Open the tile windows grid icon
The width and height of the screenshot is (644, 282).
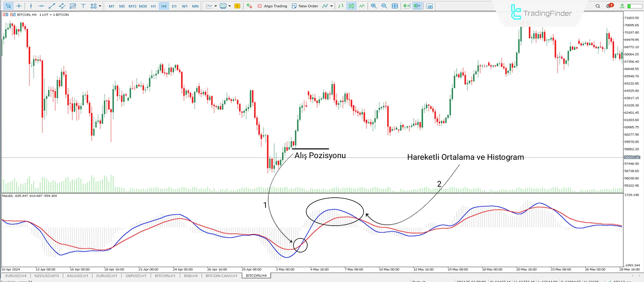[395, 6]
